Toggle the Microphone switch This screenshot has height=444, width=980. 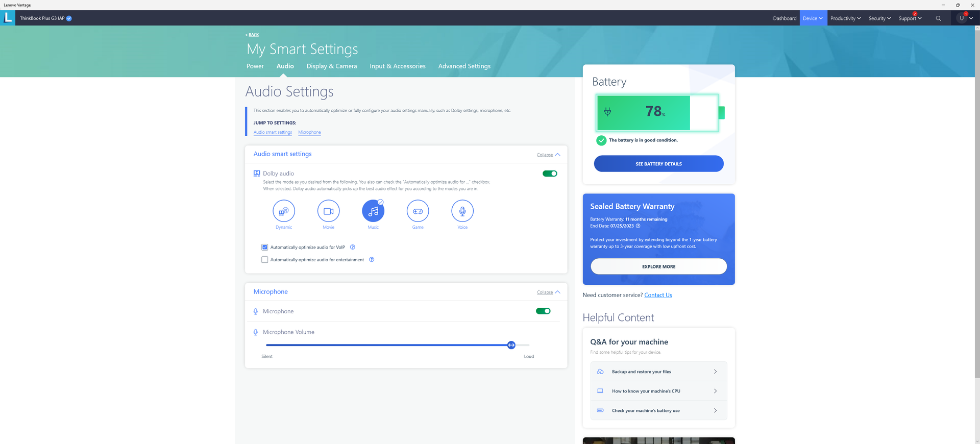point(543,311)
